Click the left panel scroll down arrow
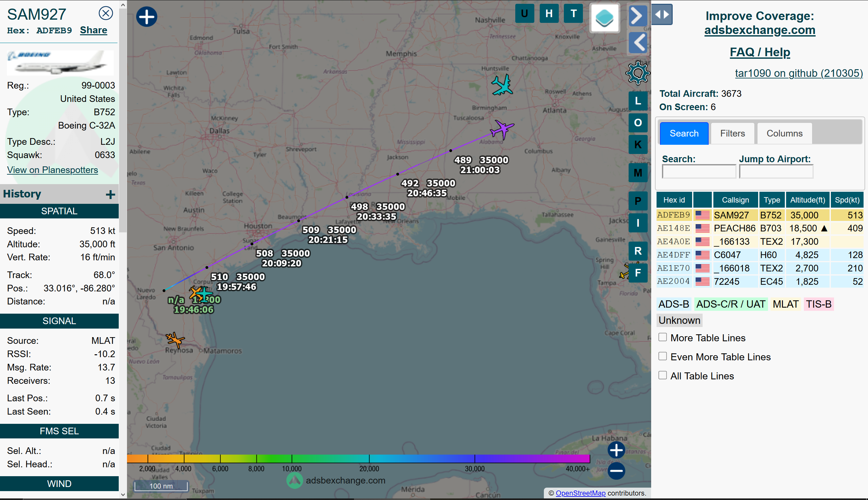 coord(123,495)
